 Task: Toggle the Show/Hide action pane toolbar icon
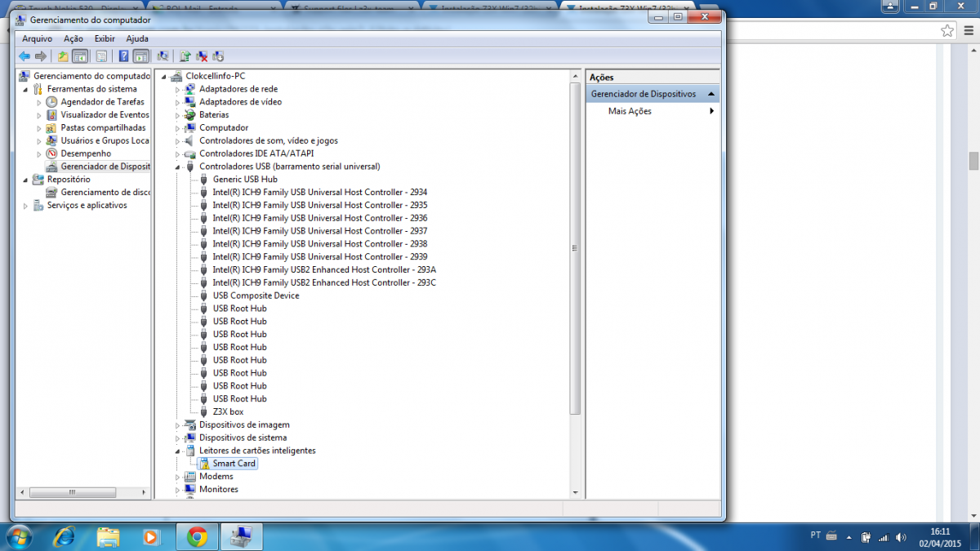point(140,56)
